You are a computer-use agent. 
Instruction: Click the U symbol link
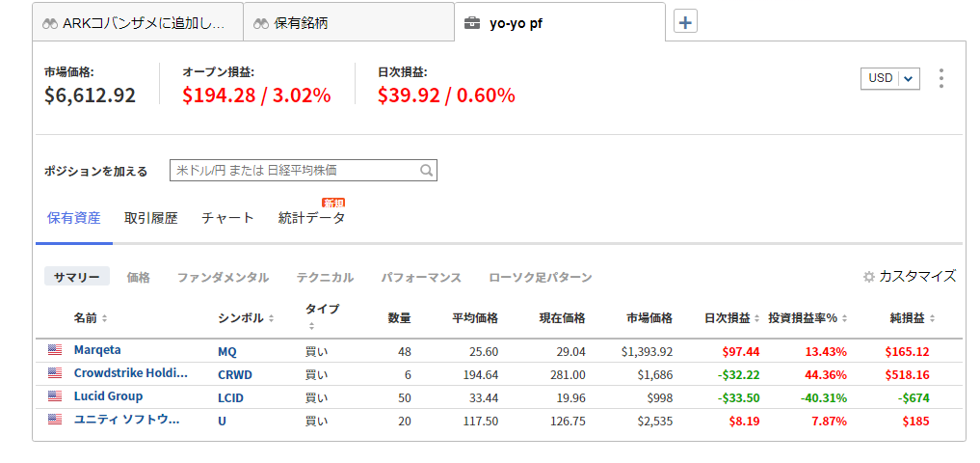coord(222,422)
